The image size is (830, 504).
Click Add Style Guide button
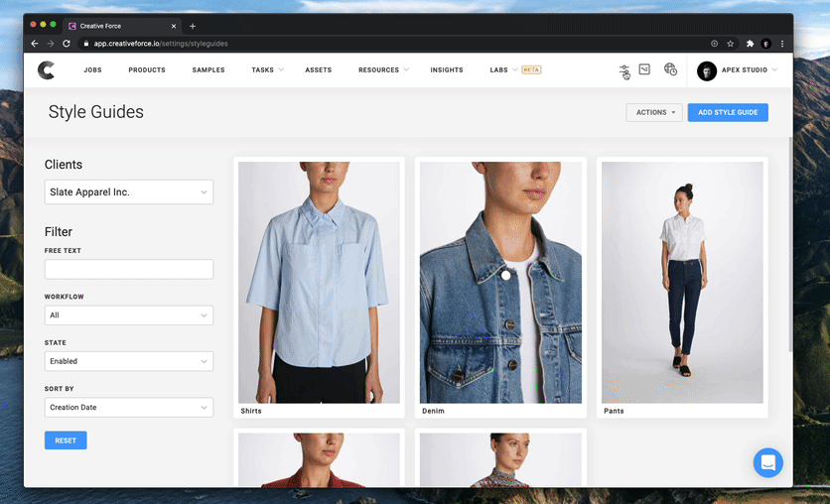(x=728, y=112)
